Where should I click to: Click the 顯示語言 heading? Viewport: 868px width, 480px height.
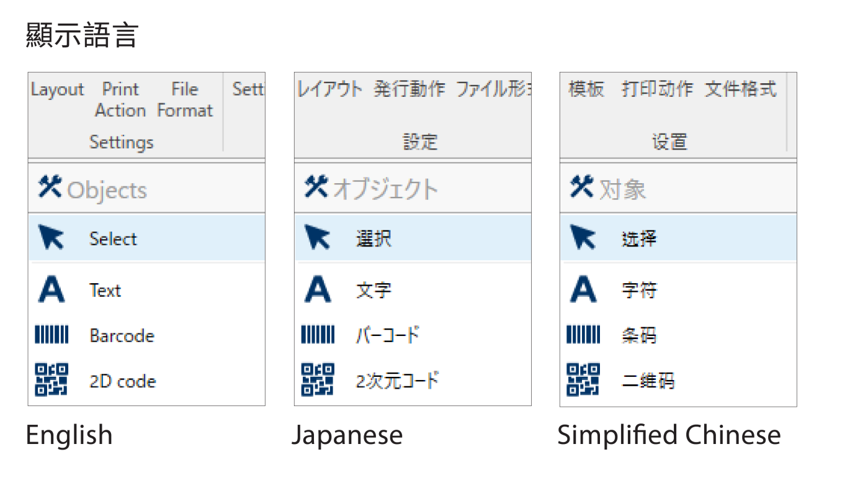(82, 35)
